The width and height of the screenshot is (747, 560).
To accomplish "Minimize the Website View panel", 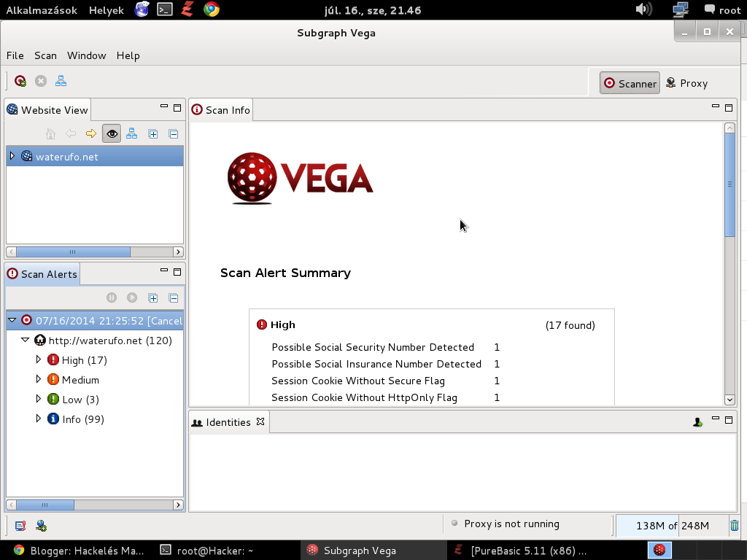I will (x=164, y=107).
